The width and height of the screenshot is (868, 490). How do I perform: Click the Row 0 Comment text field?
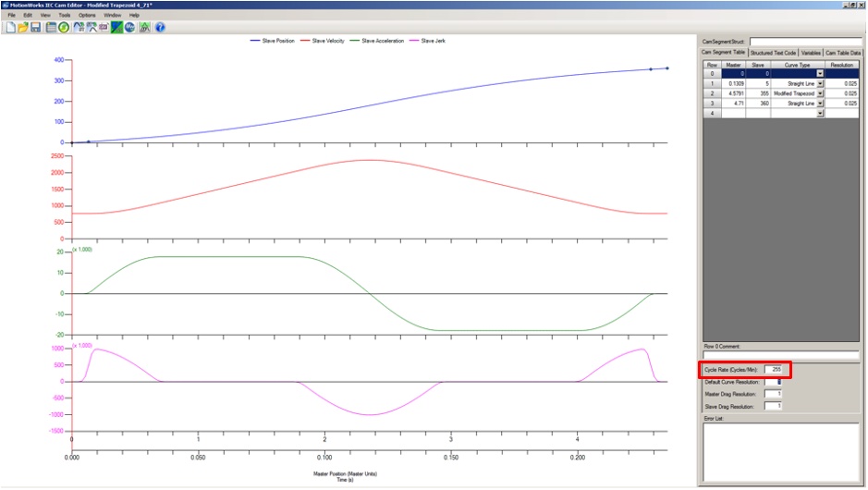[780, 355]
